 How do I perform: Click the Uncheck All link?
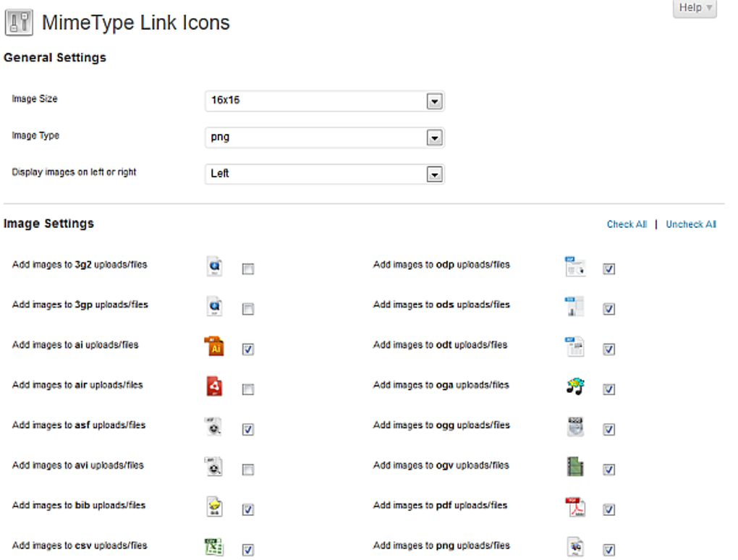click(690, 224)
